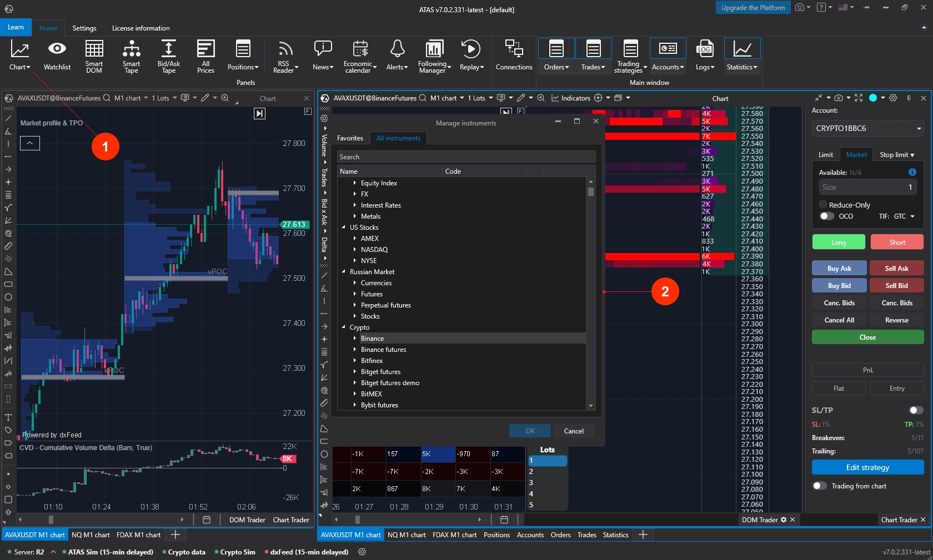Image resolution: width=933 pixels, height=560 pixels.
Task: Open the License information menu
Action: click(x=141, y=28)
